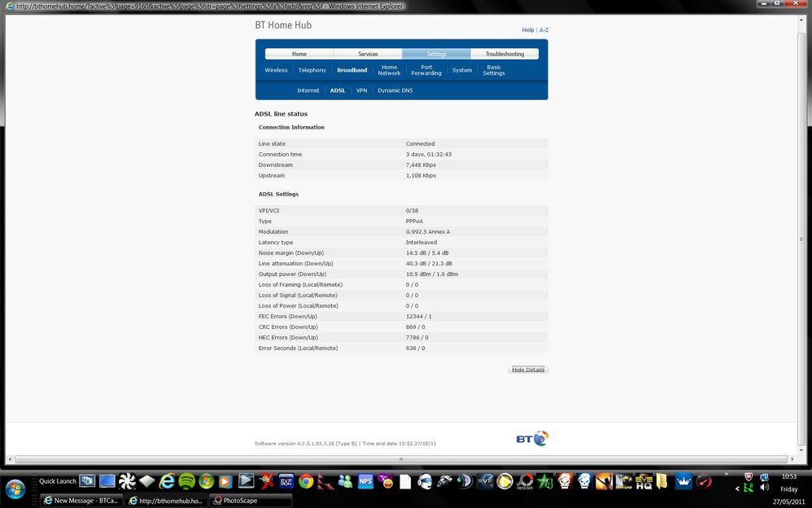Click the Downstream value 7,448 Kbps
Viewport: 812px width, 508px height.
421,164
